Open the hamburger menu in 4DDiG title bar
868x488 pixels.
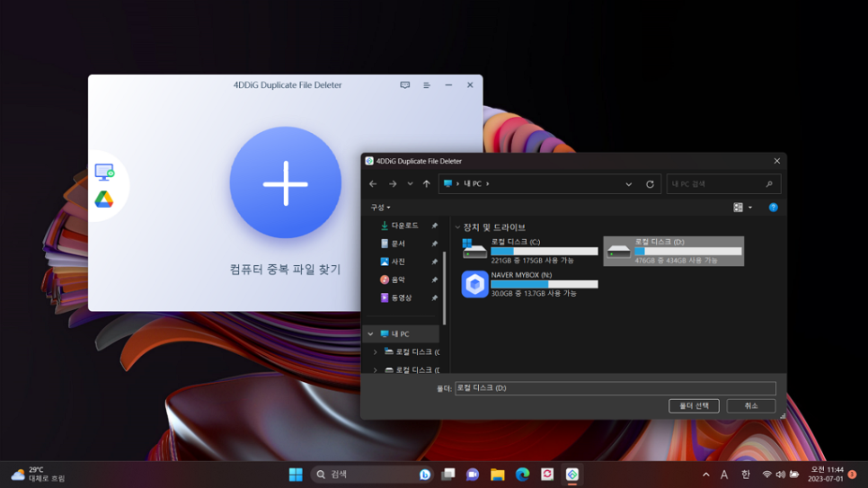[427, 85]
